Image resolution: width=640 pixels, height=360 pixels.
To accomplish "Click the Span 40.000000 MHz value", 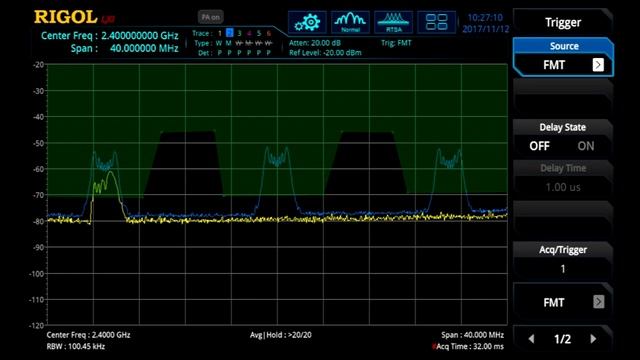I will 144,49.
